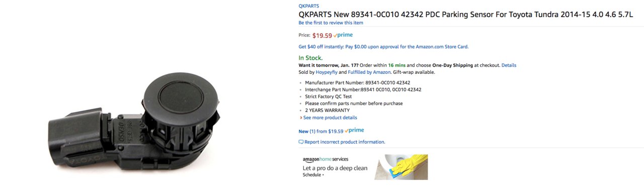The height and width of the screenshot is (193, 644).
Task: Click the orange chevron before See more product details
Action: tap(300, 118)
